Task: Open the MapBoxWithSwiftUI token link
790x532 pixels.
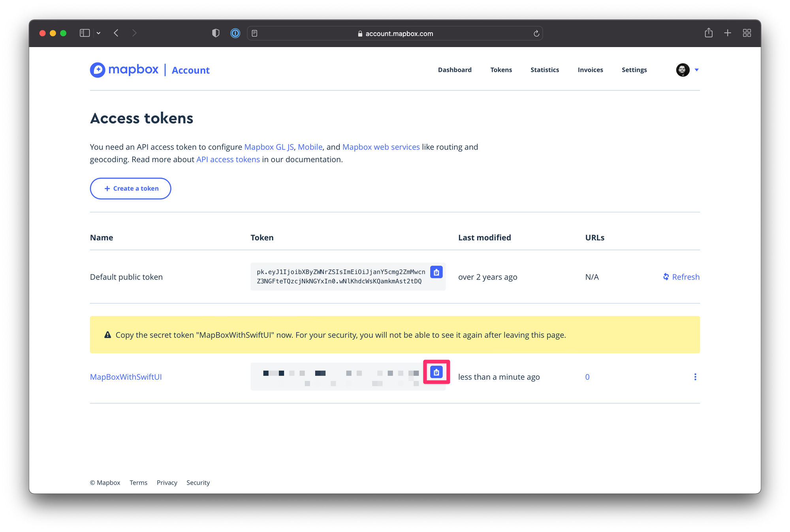Action: (126, 377)
